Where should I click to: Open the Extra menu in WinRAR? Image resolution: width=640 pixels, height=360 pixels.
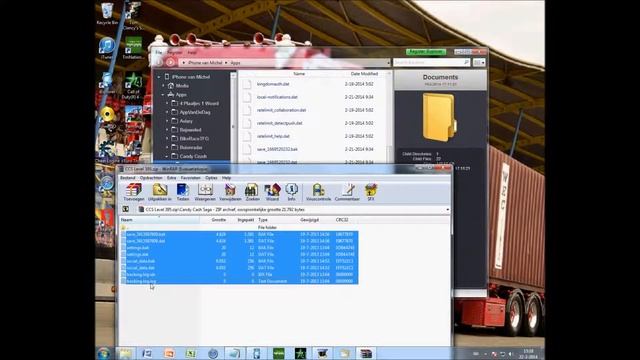(171, 178)
